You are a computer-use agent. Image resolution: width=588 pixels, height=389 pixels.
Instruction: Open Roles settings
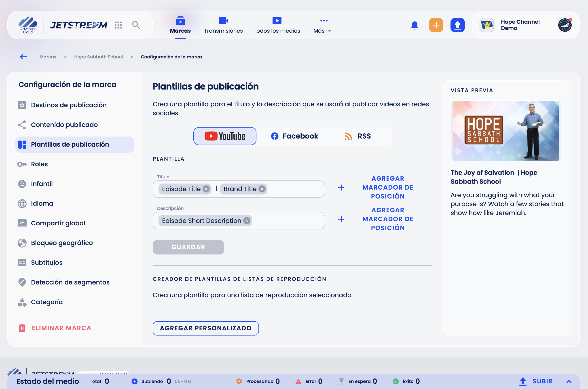coord(75,164)
